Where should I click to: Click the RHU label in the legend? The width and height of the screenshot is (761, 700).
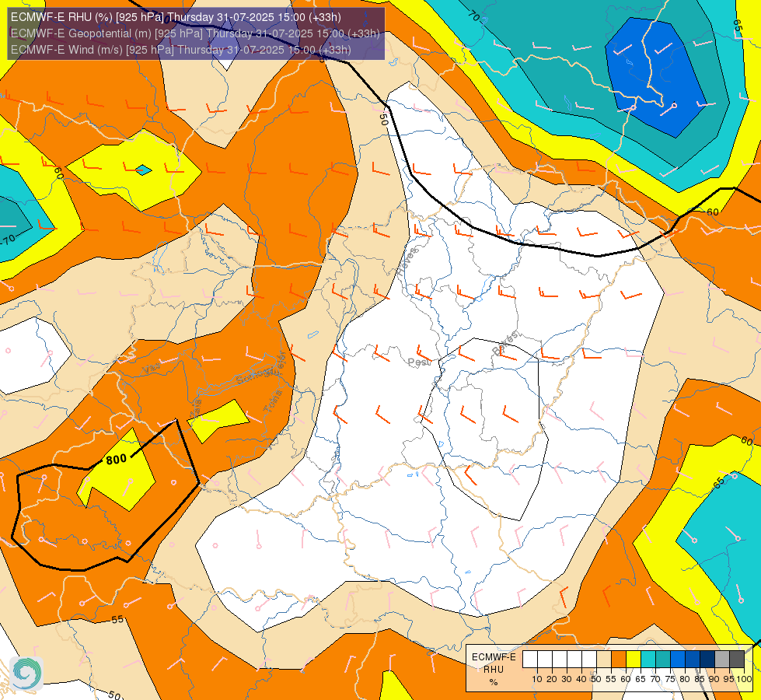click(x=494, y=670)
